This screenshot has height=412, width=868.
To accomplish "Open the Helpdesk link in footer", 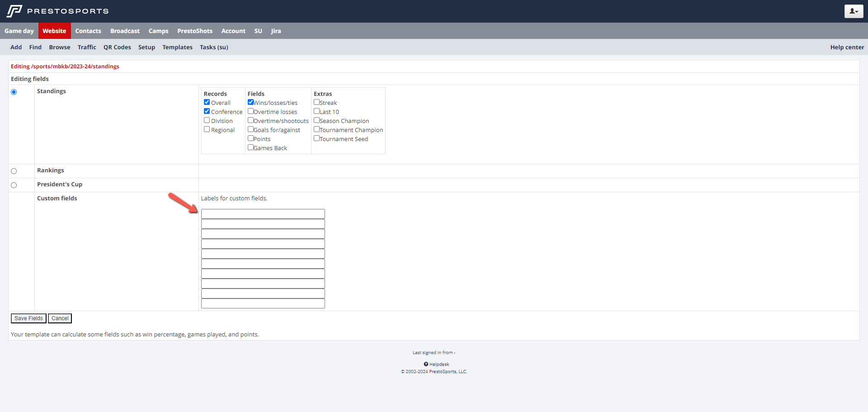I will pos(439,364).
